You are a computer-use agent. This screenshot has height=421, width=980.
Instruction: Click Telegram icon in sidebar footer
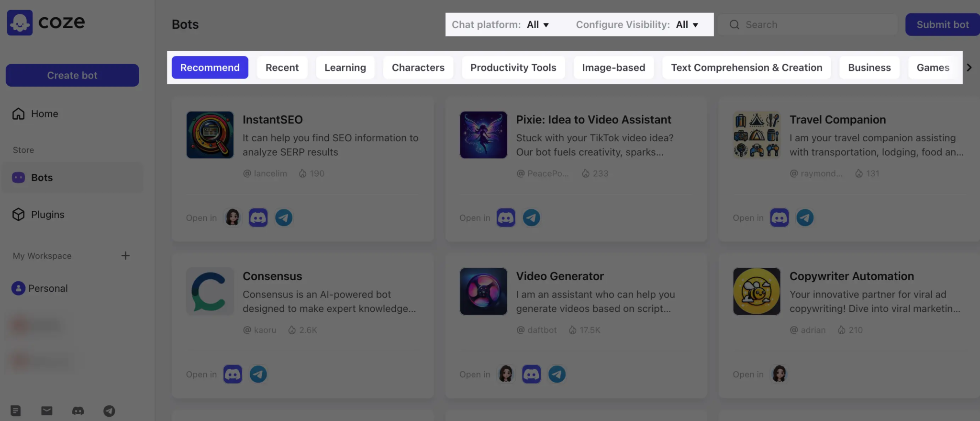109,411
